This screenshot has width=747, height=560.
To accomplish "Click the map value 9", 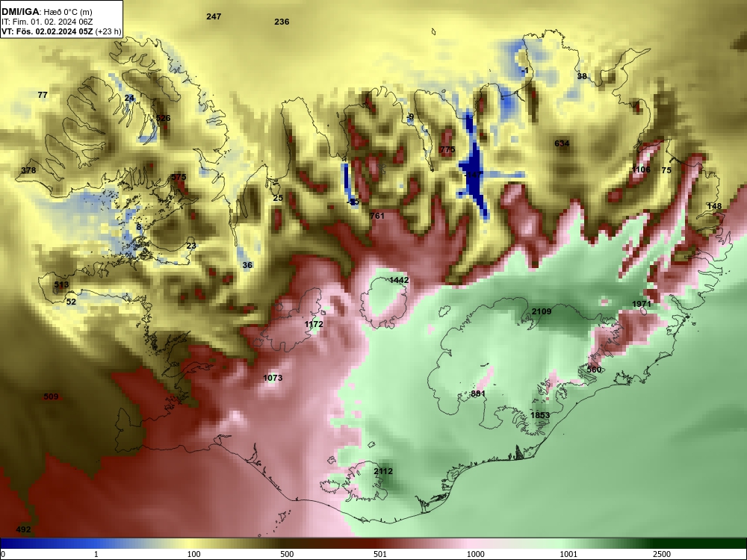I will 412,116.
